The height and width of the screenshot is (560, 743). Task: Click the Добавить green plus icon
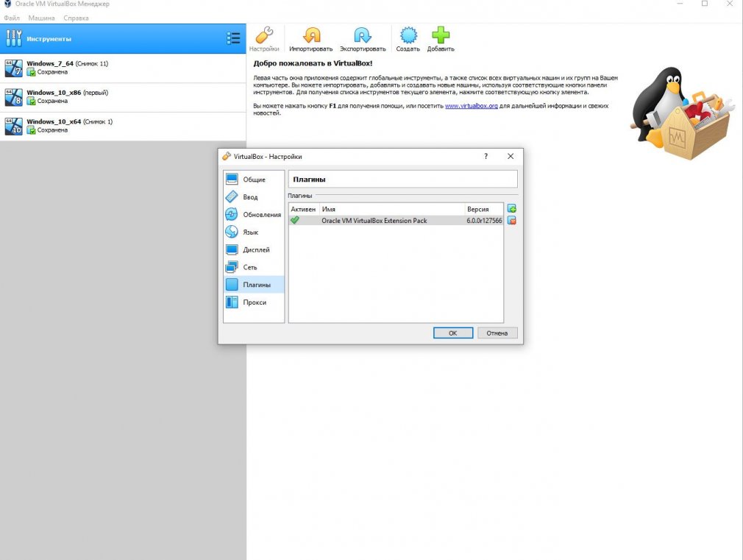pos(441,35)
